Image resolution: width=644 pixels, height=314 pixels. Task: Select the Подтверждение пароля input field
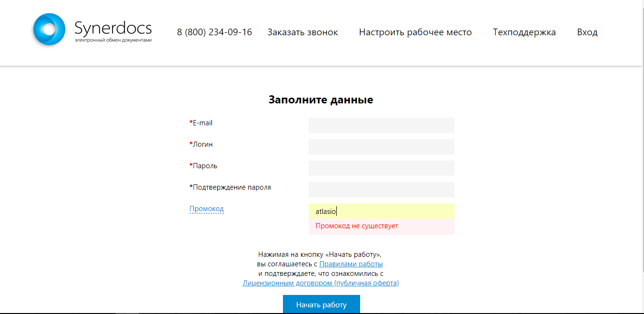pyautogui.click(x=381, y=190)
